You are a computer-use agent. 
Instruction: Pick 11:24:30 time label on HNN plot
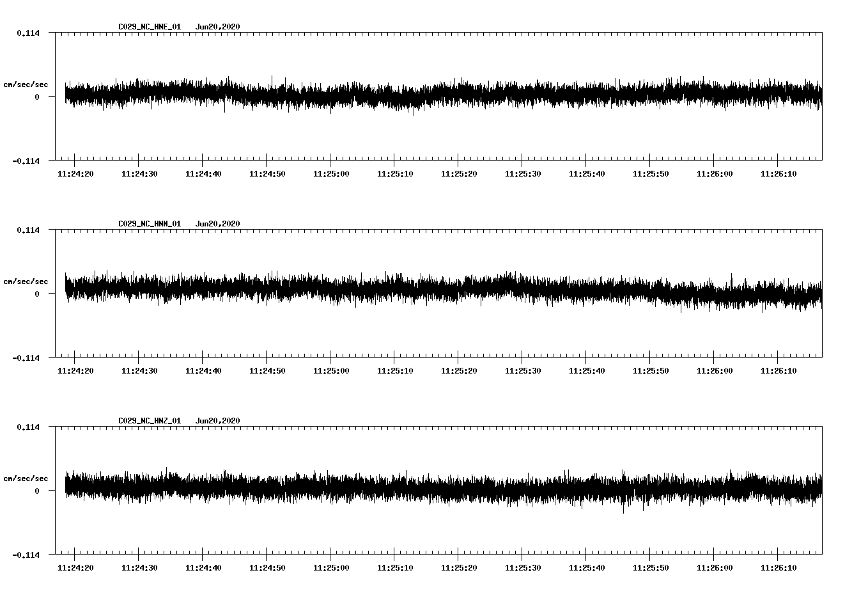point(139,371)
